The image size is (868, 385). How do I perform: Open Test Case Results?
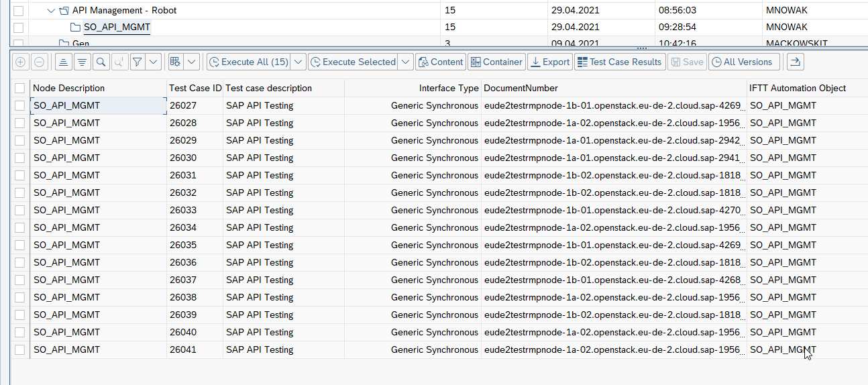(619, 62)
